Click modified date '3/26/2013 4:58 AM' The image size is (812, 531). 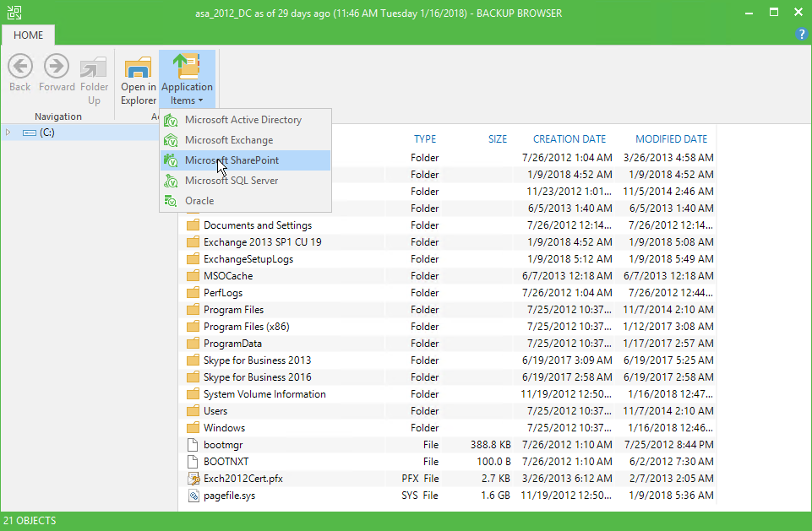[x=668, y=157]
